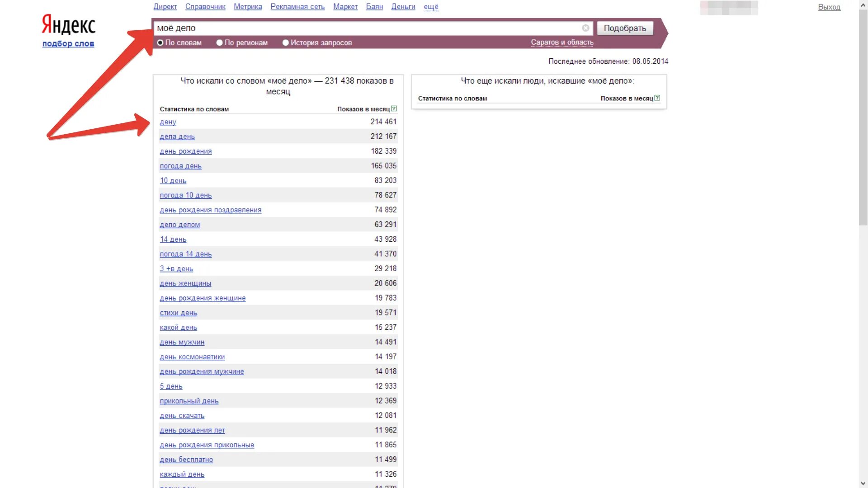Select 'История запросов' radio button
Screen dimensions: 868x488
pyautogui.click(x=285, y=43)
